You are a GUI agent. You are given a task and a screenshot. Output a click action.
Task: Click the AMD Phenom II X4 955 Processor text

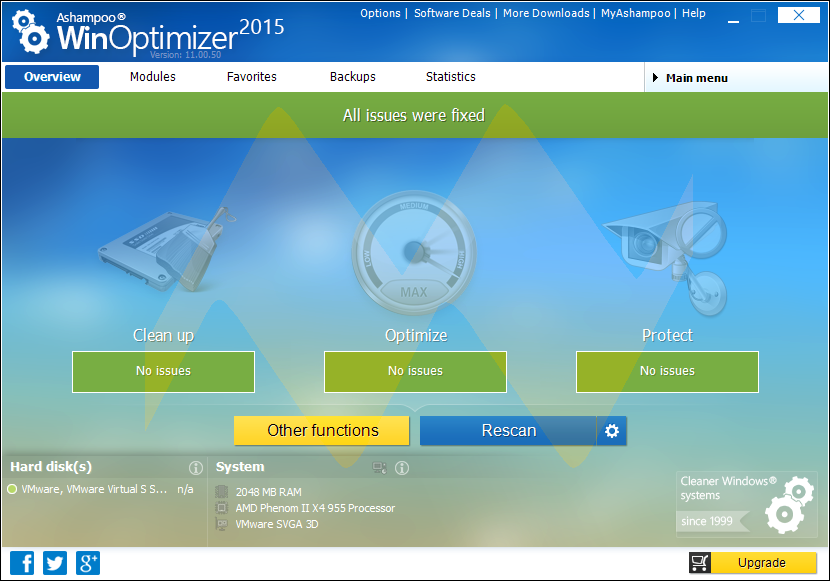coord(315,508)
